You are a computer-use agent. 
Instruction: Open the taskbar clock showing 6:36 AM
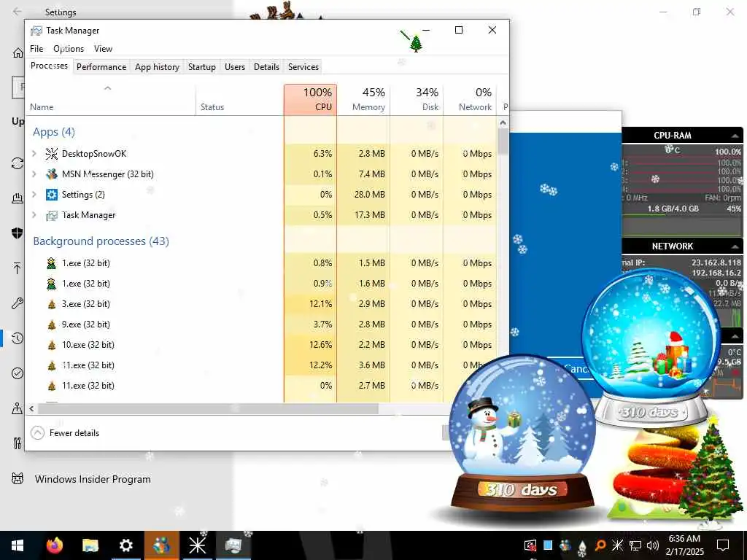684,545
